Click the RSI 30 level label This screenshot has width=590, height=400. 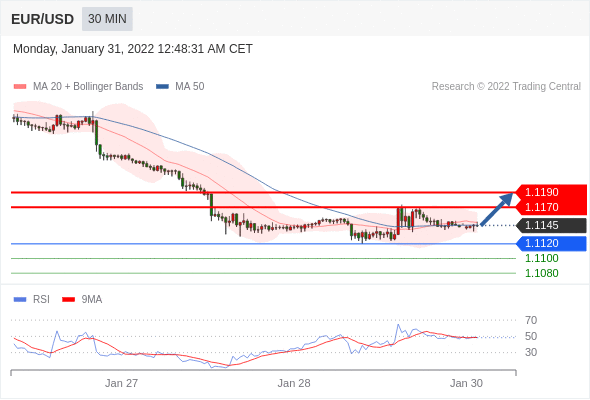tap(531, 353)
